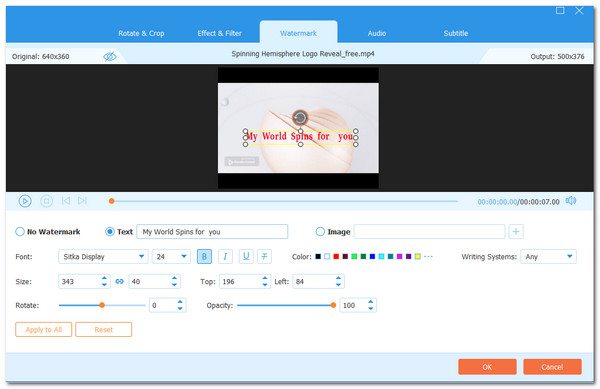Choose the dark red color swatch

(345, 256)
